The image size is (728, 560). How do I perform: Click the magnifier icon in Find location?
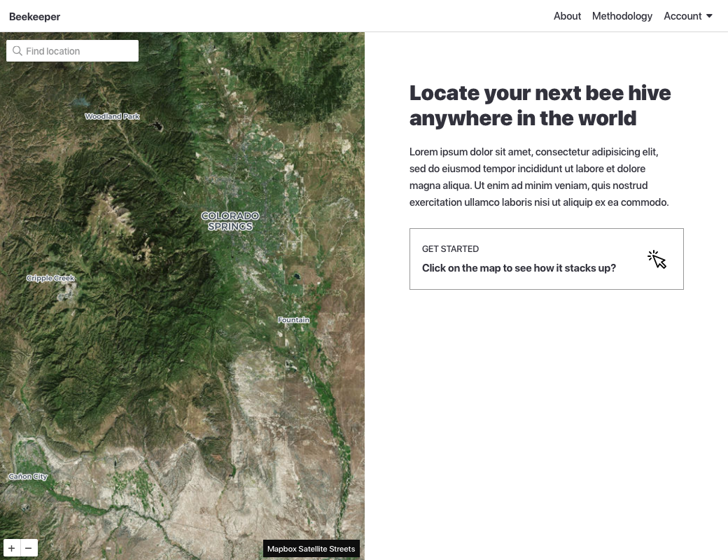pyautogui.click(x=17, y=50)
